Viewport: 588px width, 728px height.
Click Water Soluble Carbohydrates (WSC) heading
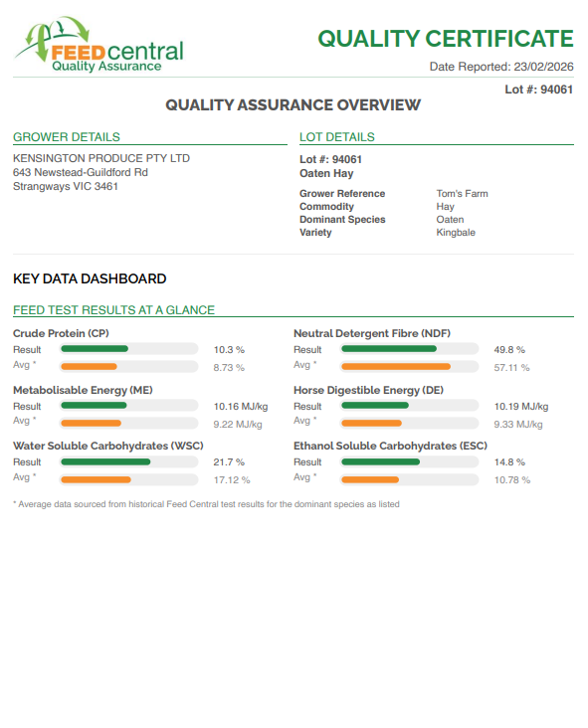(x=108, y=446)
